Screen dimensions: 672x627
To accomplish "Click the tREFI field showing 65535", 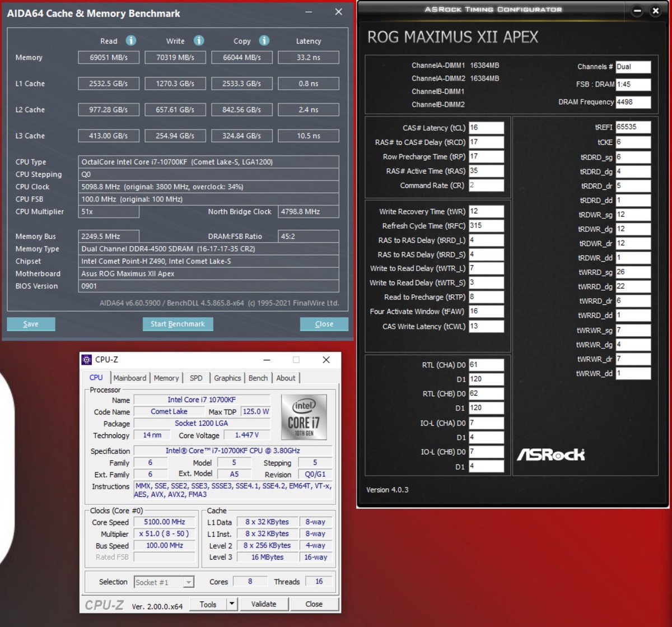I will pos(633,127).
